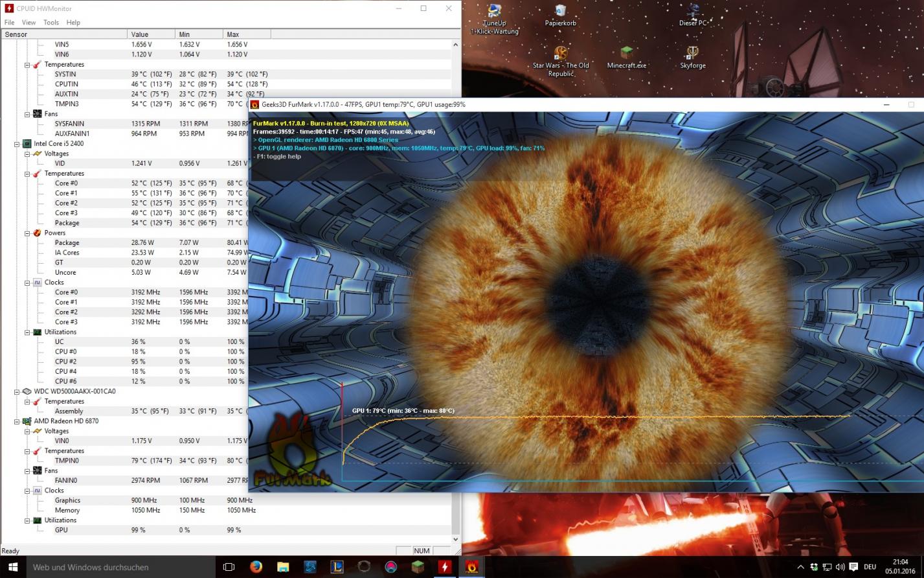Collapse the Fans group above SYSFANIN
The height and width of the screenshot is (578, 924).
pos(27,114)
